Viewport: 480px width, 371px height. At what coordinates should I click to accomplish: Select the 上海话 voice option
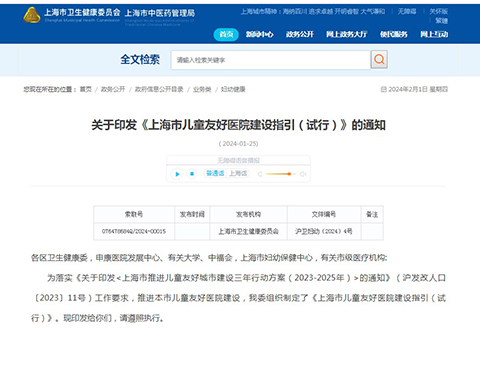pyautogui.click(x=238, y=173)
